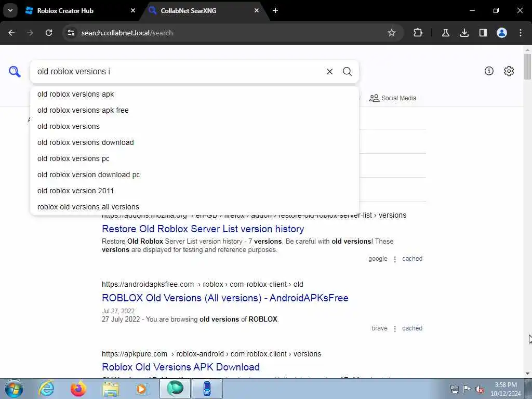Open options dots beside the google result

coord(395,259)
